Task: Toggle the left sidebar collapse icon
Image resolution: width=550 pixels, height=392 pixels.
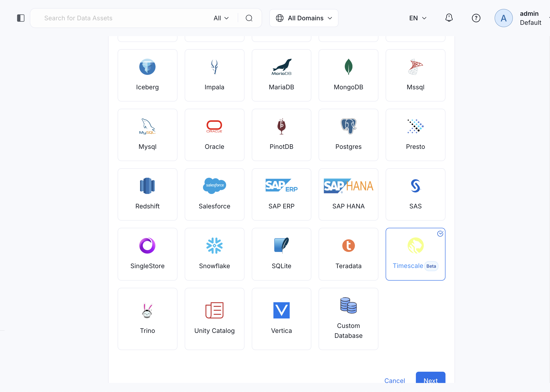Action: 21,18
